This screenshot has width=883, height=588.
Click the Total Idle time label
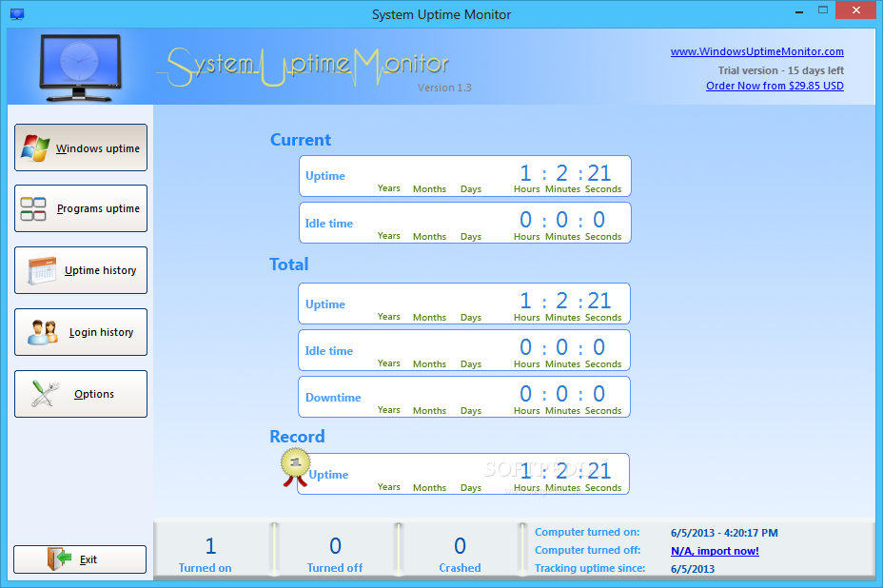pyautogui.click(x=329, y=351)
